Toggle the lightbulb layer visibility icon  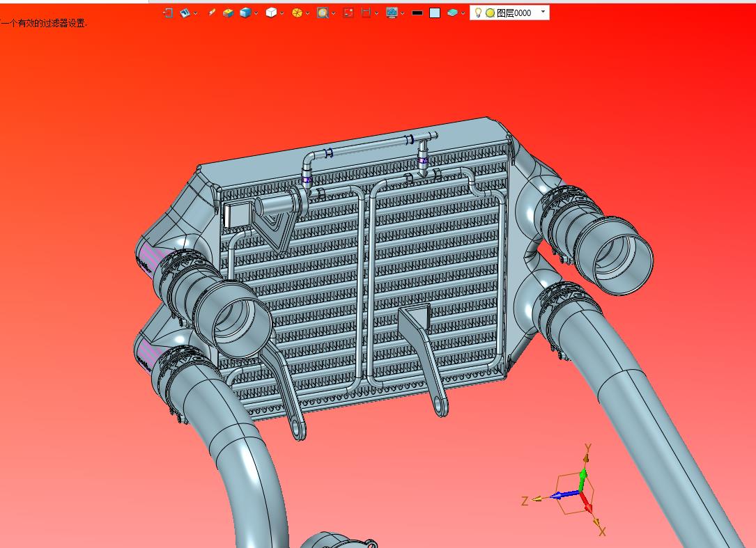(478, 13)
